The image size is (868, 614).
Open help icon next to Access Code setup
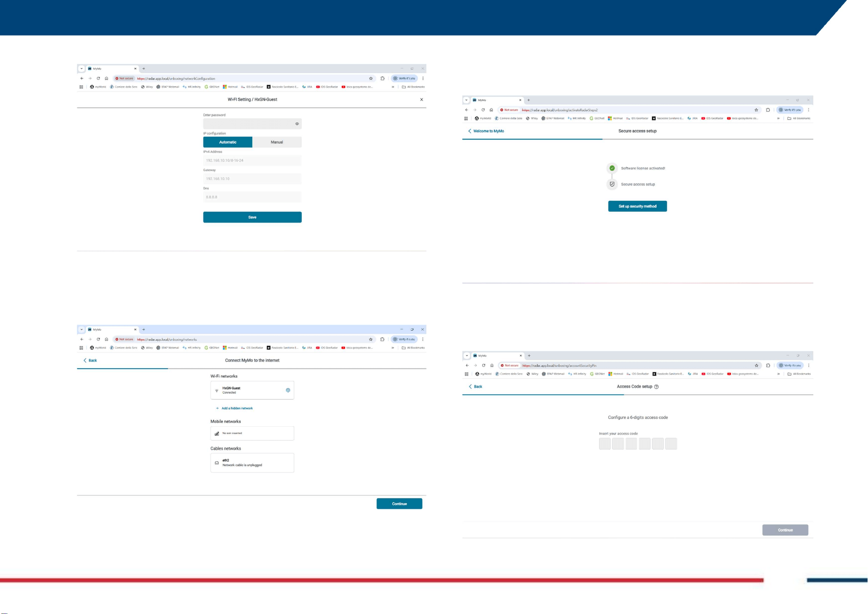pyautogui.click(x=656, y=386)
